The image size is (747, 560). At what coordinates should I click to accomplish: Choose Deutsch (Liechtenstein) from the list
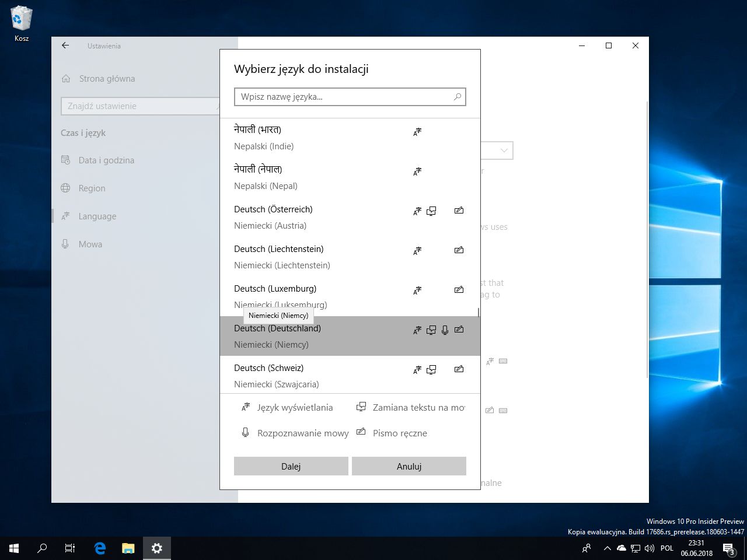pyautogui.click(x=350, y=257)
